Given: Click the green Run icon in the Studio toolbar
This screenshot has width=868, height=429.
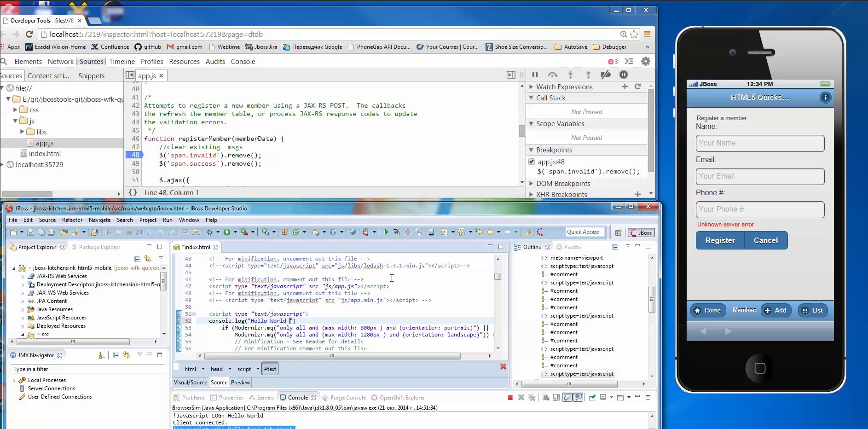Looking at the screenshot, I should pos(227,232).
